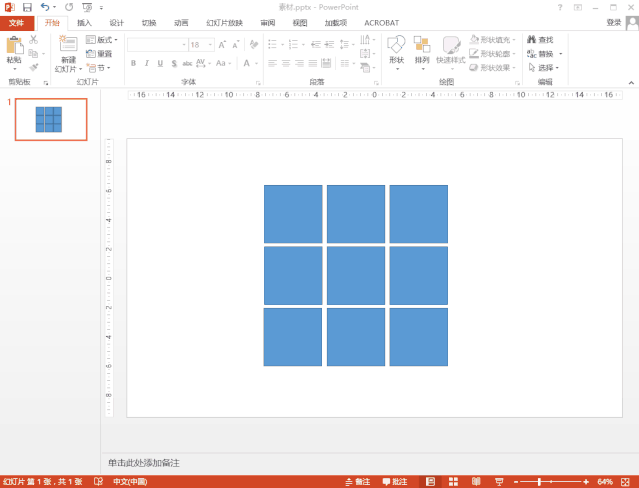Toggle strikethrough (abc)
639x488 pixels.
point(187,63)
